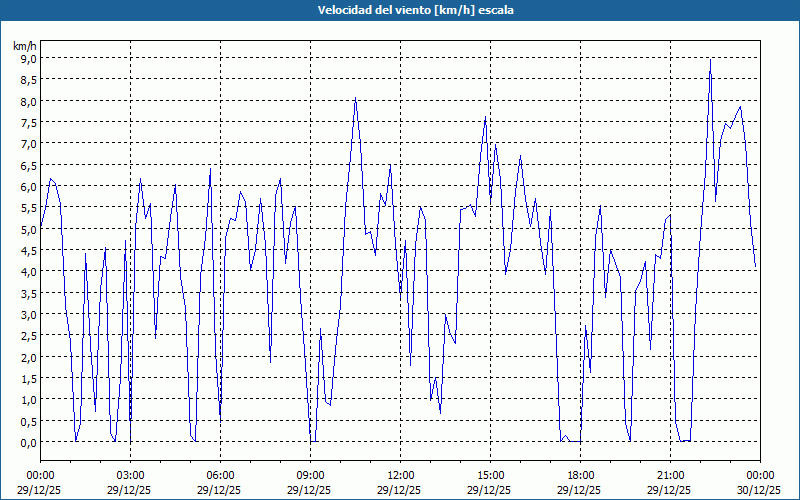Click the 30/12/25 date label
This screenshot has height=500, width=800.
(x=760, y=490)
